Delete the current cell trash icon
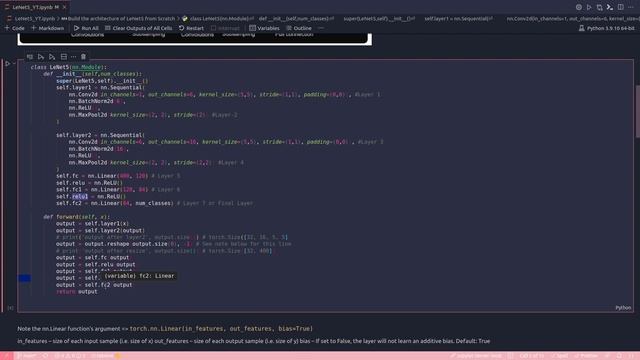Screen dimensions: 640x360 pos(83,57)
